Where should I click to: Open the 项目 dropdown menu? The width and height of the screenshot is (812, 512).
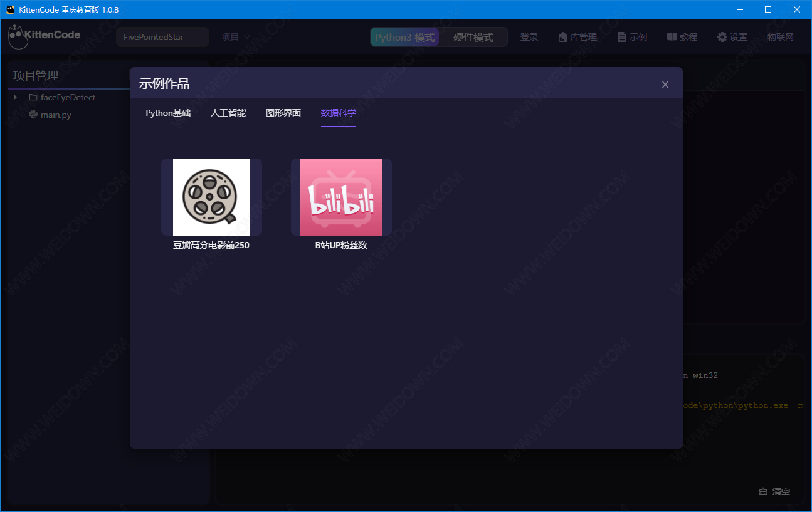point(236,38)
